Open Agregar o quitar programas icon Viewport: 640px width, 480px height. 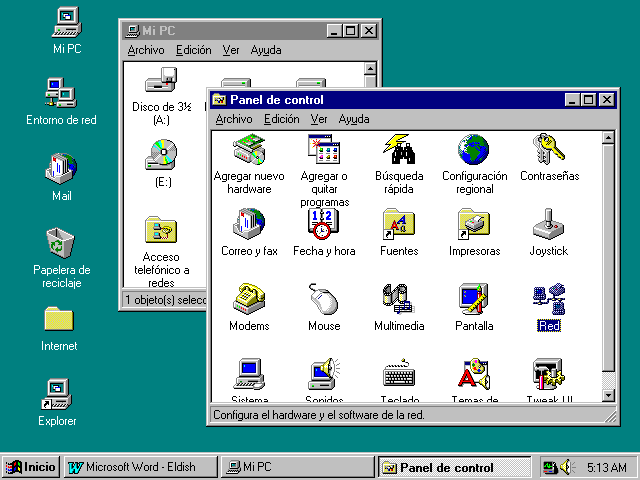(324, 149)
